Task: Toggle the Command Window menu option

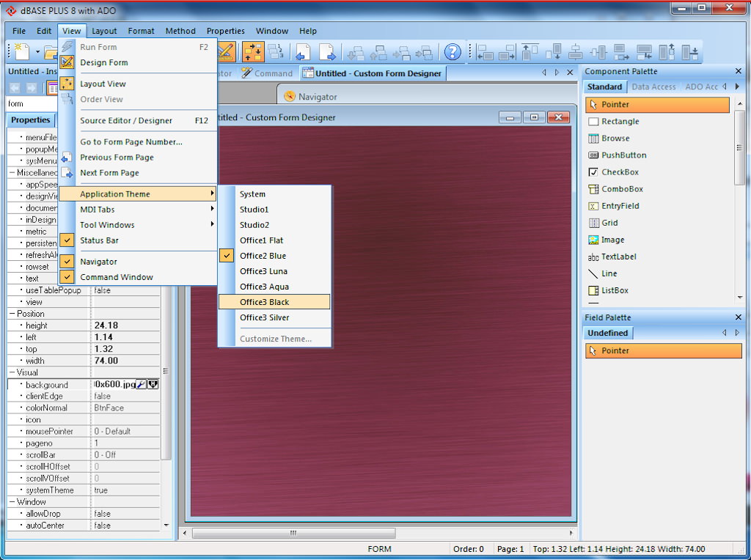Action: point(137,277)
